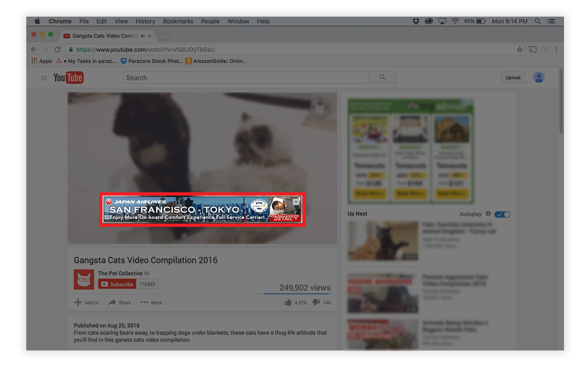The image size is (588, 368).
Task: Open the Apps bookmarks shortcut
Action: click(42, 61)
